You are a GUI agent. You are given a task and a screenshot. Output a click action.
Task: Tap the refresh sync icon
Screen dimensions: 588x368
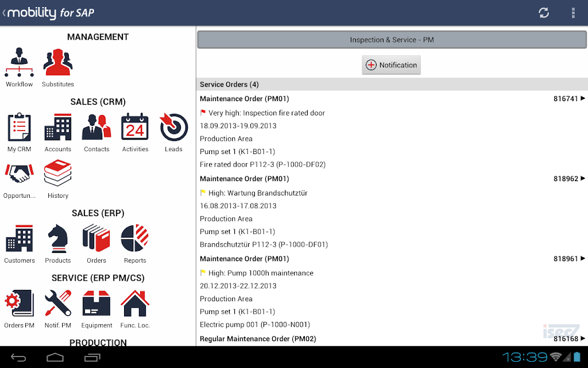click(544, 13)
